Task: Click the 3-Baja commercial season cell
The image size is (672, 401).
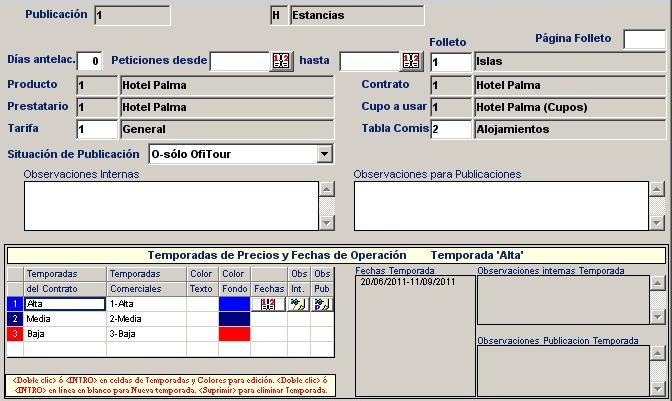Action: click(147, 334)
